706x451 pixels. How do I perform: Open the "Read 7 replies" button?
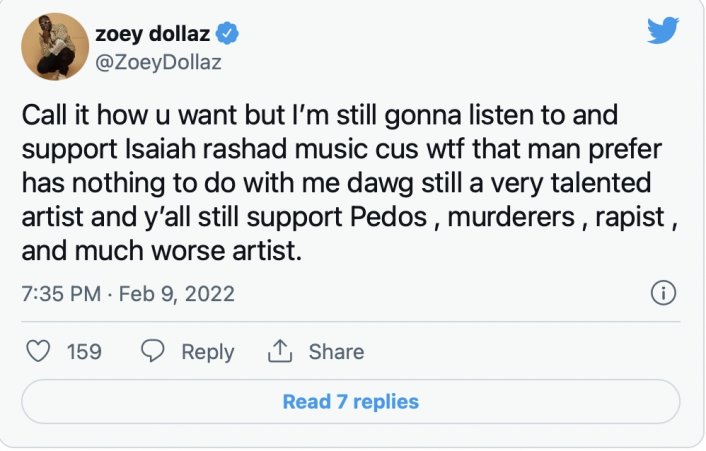tap(351, 402)
